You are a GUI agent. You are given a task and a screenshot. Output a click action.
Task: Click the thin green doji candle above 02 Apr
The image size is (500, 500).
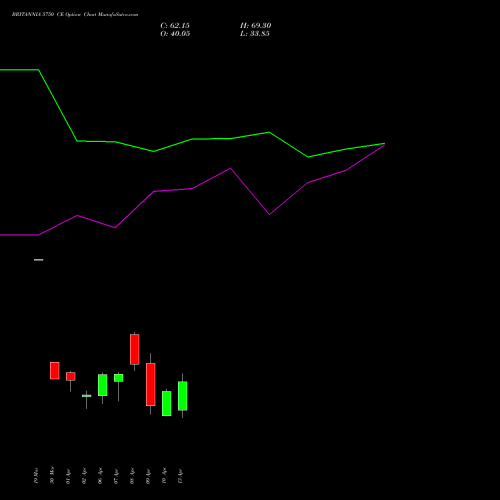pyautogui.click(x=86, y=396)
